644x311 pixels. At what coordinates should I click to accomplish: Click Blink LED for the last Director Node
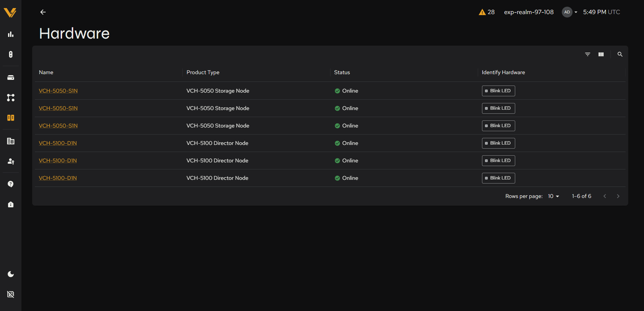pyautogui.click(x=498, y=178)
